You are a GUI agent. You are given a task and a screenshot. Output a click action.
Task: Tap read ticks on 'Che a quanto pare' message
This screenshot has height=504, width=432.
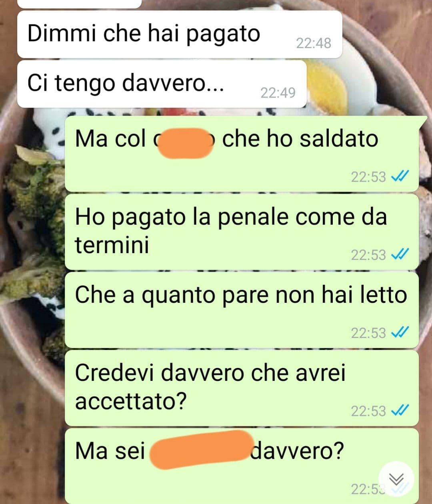tap(400, 333)
